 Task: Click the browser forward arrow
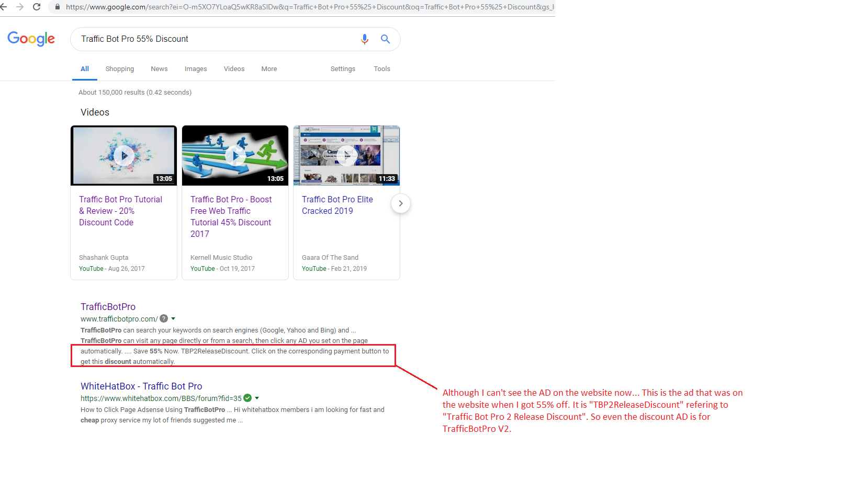(20, 7)
